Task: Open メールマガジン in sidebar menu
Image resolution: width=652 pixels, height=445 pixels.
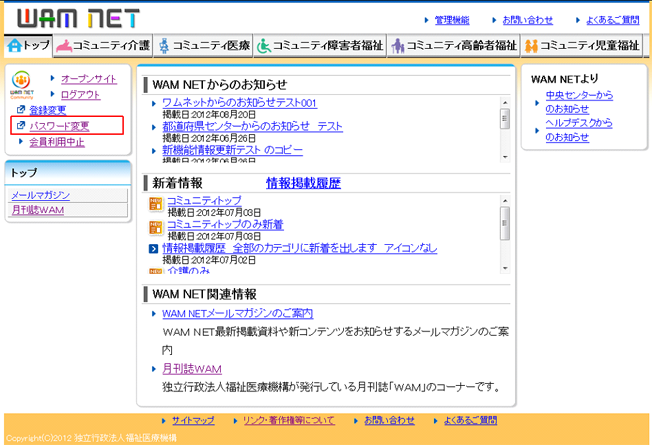Action: 40,195
